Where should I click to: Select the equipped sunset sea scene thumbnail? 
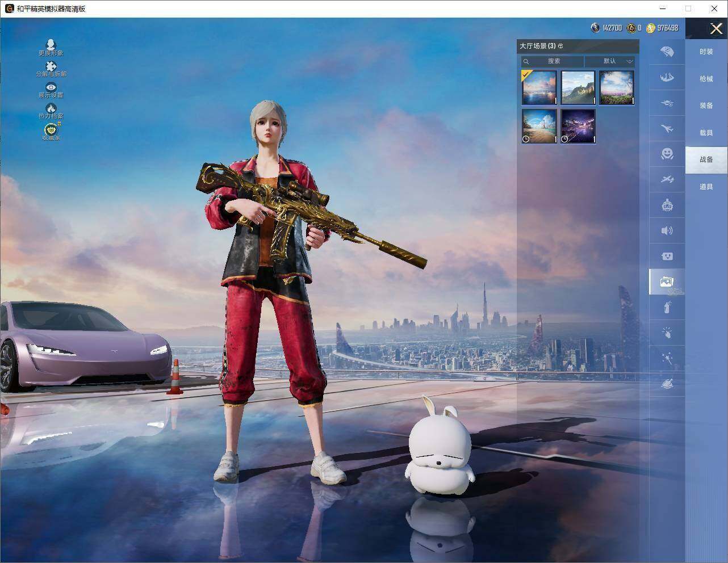(539, 87)
